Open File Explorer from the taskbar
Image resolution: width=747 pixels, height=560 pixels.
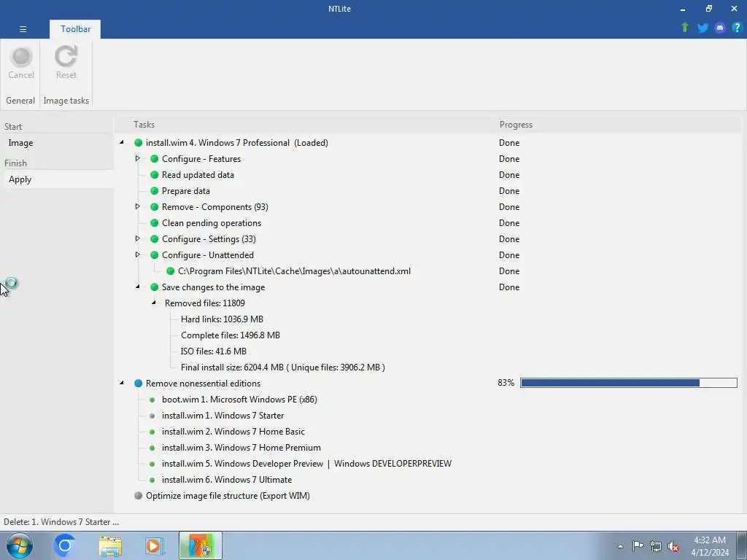(110, 546)
